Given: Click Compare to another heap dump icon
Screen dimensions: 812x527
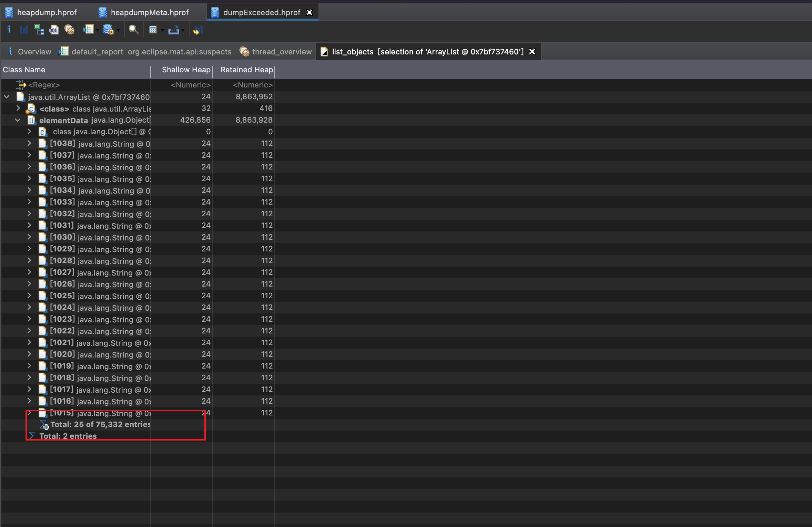Looking at the screenshot, I should coord(198,30).
